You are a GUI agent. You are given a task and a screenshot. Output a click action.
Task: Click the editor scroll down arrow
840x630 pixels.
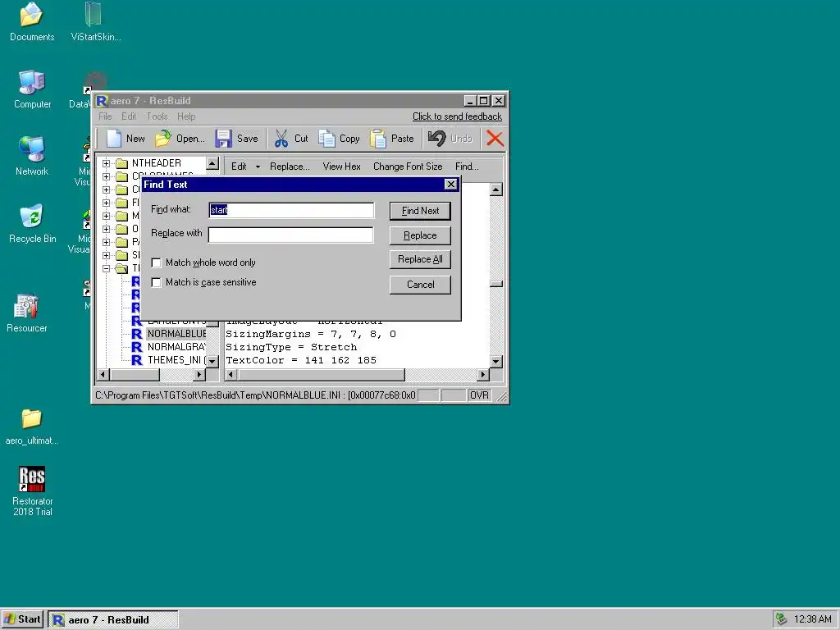pyautogui.click(x=496, y=362)
